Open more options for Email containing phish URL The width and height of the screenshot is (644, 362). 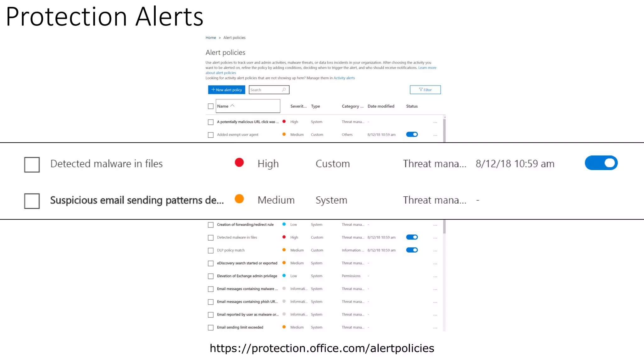point(435,302)
